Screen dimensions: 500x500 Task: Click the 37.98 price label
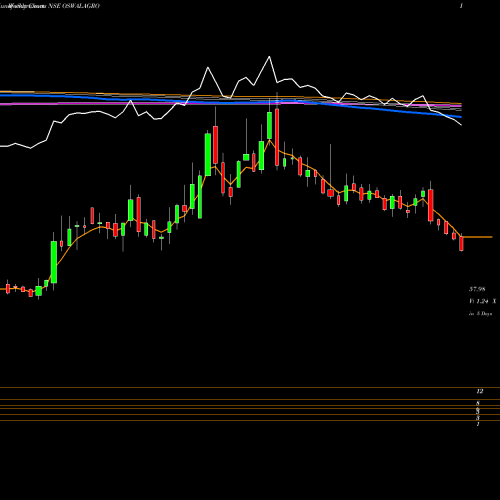click(x=477, y=289)
